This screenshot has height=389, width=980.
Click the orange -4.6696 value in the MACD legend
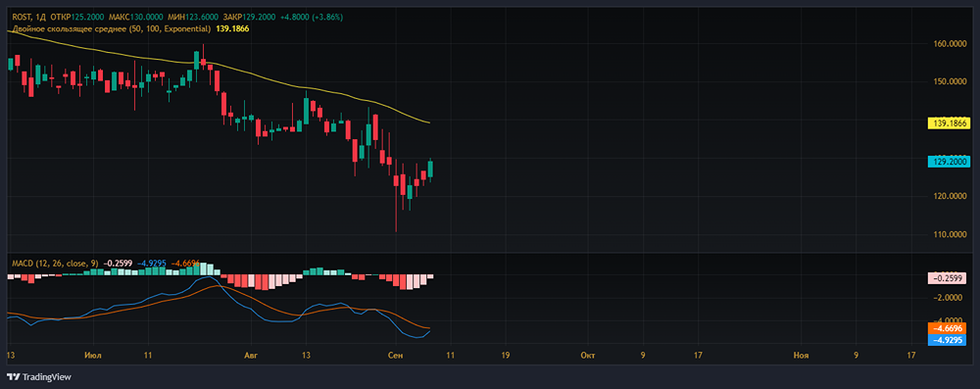point(185,264)
